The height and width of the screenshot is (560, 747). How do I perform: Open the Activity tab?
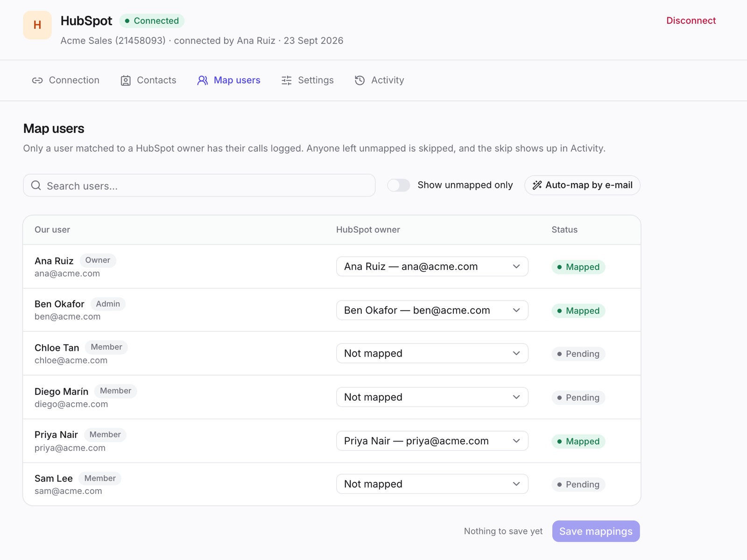[x=380, y=80]
